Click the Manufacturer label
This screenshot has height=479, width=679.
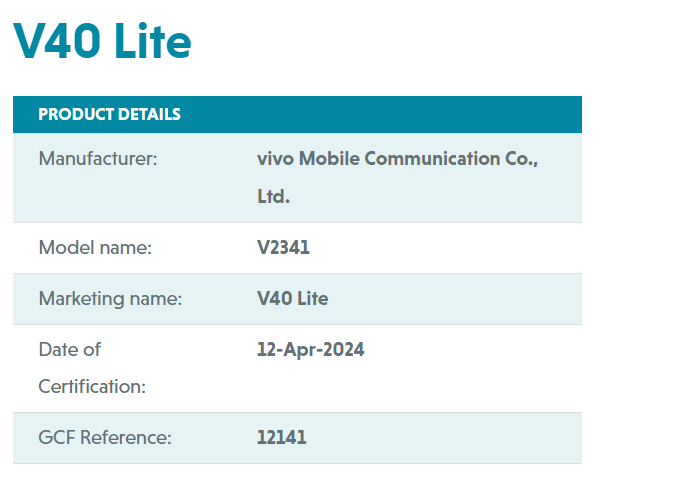tap(98, 159)
